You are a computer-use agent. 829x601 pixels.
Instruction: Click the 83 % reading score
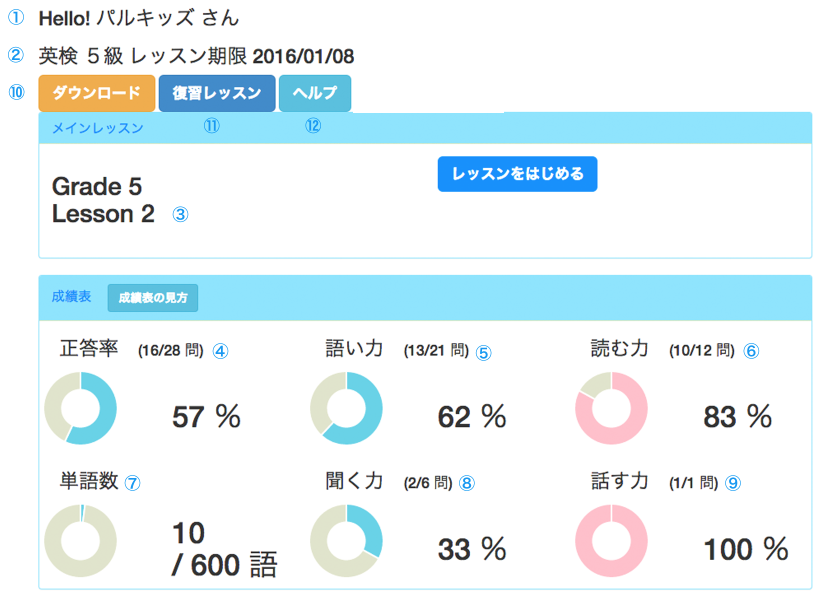pyautogui.click(x=737, y=416)
